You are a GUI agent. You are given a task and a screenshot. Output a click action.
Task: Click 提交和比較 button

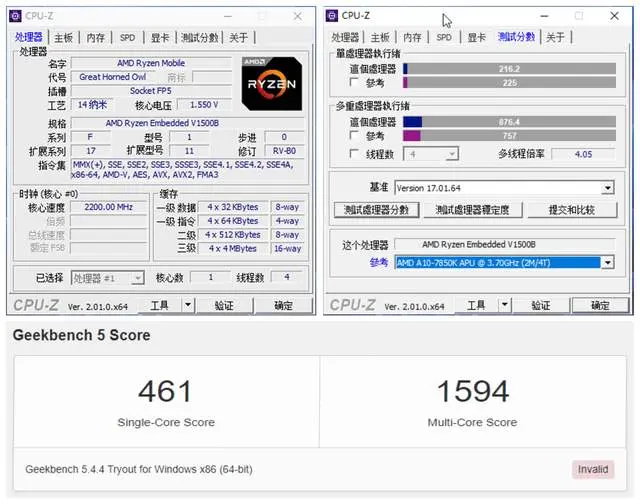[572, 210]
